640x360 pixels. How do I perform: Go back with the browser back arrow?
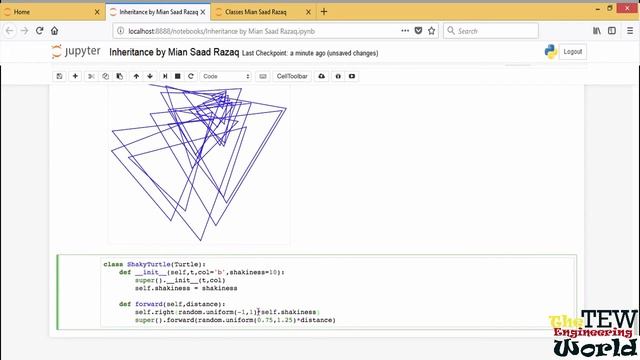(10, 31)
